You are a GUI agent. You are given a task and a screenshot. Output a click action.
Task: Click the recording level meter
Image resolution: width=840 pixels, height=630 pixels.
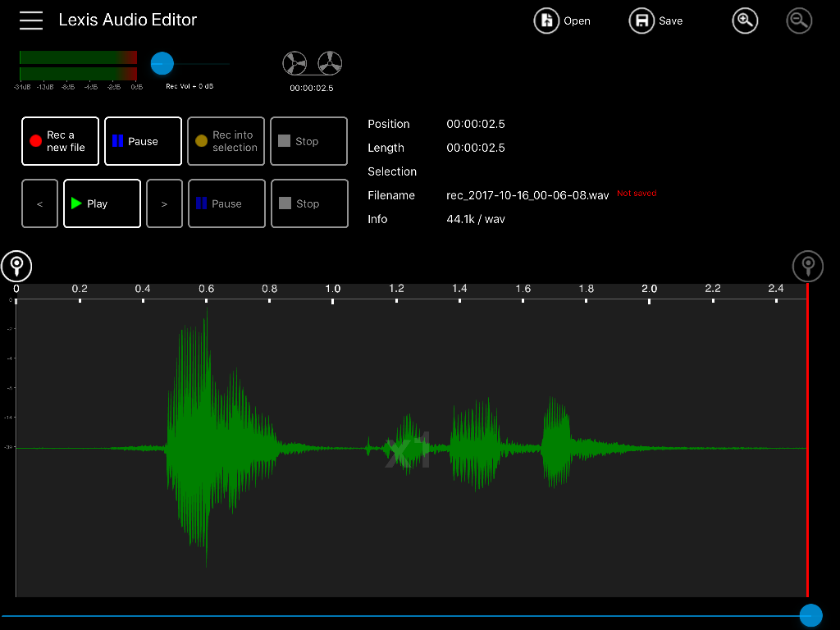(x=78, y=66)
